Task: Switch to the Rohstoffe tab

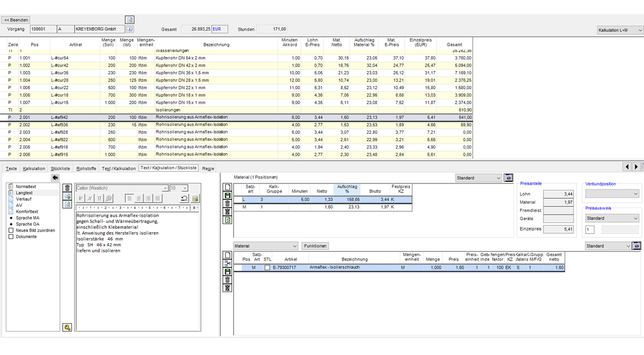Action: tap(86, 169)
